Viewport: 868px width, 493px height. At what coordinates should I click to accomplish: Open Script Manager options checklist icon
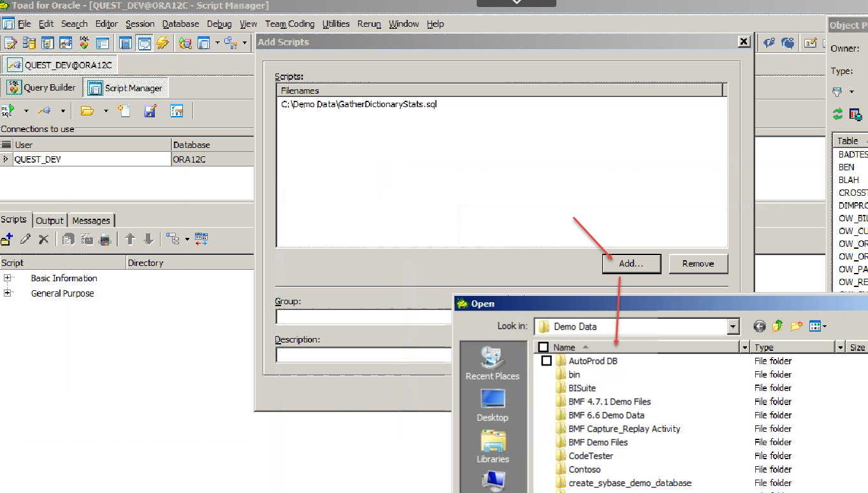(x=177, y=111)
